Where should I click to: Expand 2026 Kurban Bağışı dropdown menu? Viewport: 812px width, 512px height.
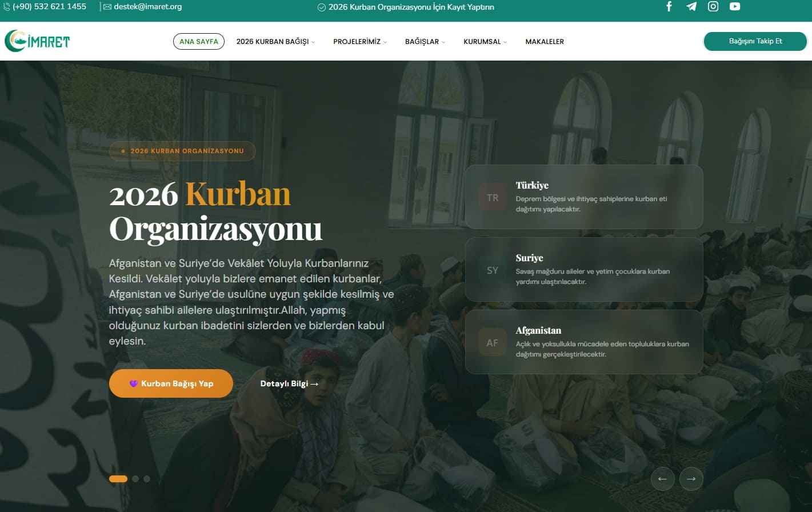point(275,42)
